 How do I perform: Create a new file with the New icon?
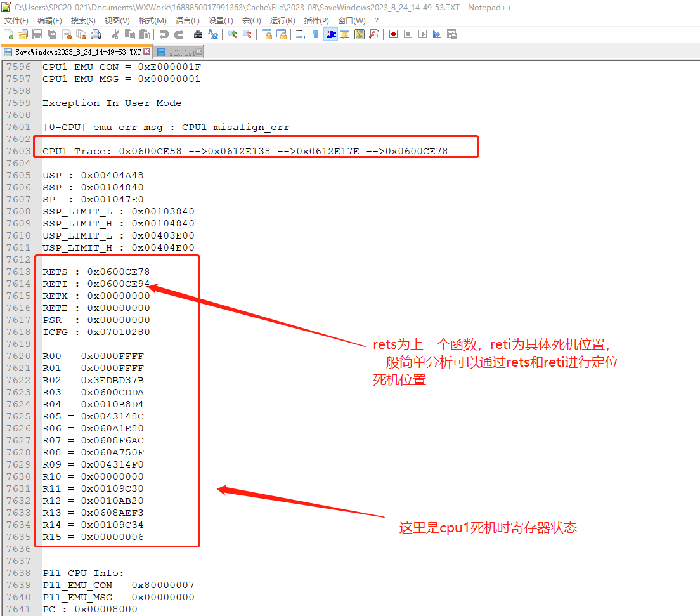[x=8, y=34]
